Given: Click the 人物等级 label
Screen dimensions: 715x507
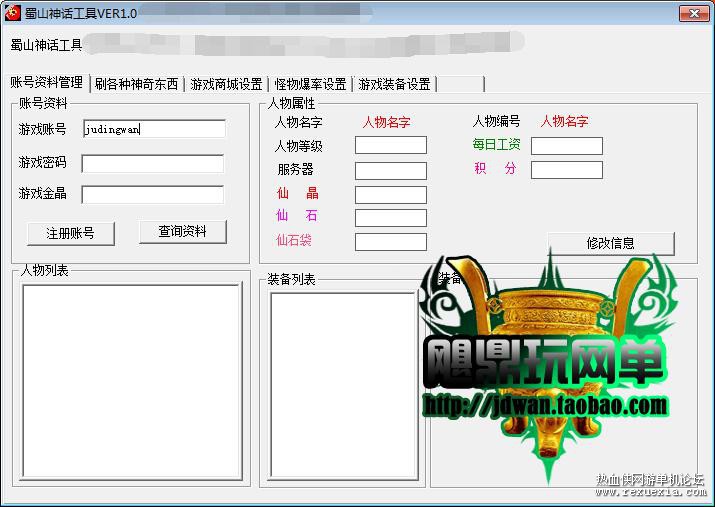Looking at the screenshot, I should 299,146.
